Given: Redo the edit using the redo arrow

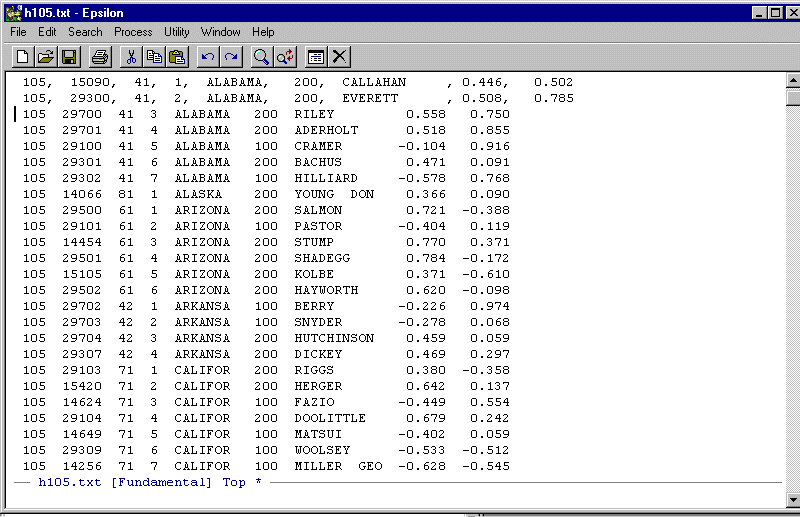Looking at the screenshot, I should tap(231, 57).
